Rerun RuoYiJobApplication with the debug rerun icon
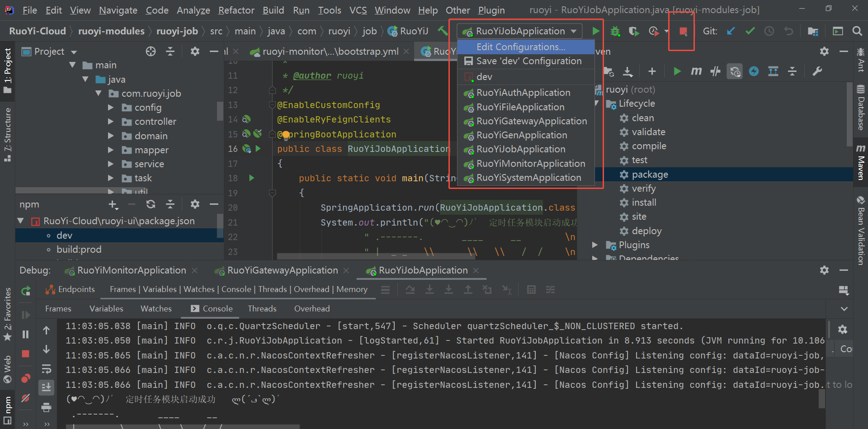 tap(26, 291)
